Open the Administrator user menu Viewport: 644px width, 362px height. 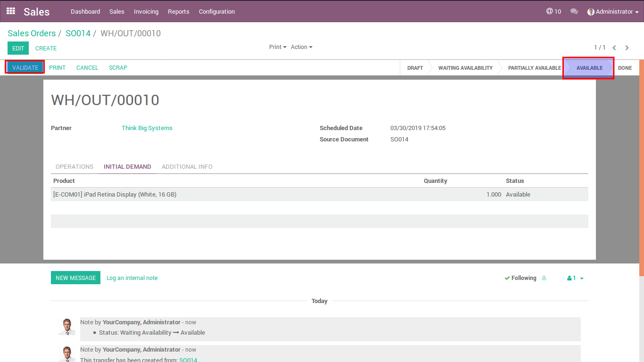tap(613, 11)
